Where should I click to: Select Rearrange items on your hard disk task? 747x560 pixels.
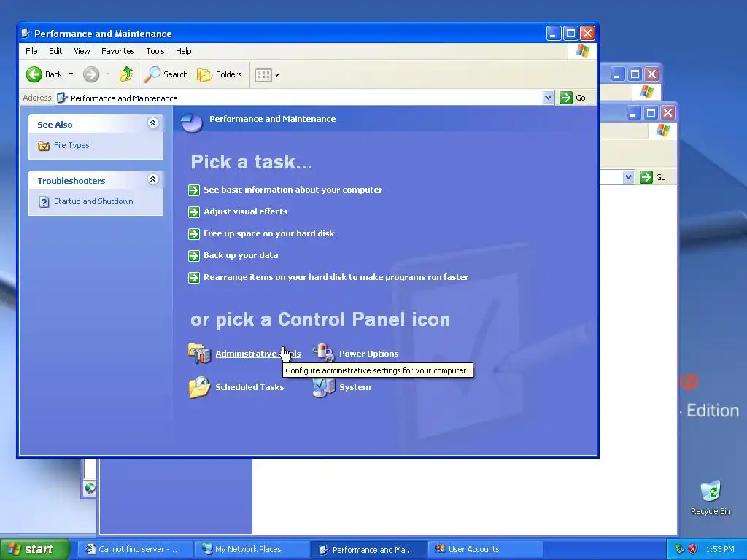coord(336,277)
